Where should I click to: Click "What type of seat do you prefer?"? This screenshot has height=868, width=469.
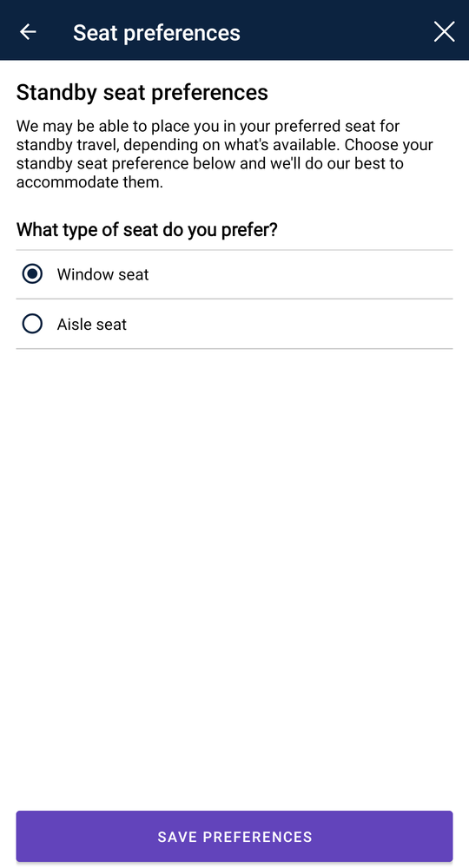click(x=147, y=229)
